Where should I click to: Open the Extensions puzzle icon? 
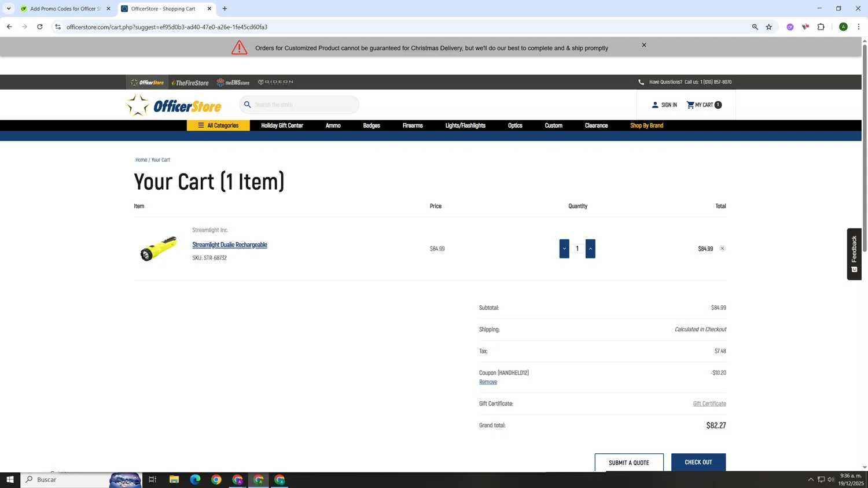click(x=821, y=27)
